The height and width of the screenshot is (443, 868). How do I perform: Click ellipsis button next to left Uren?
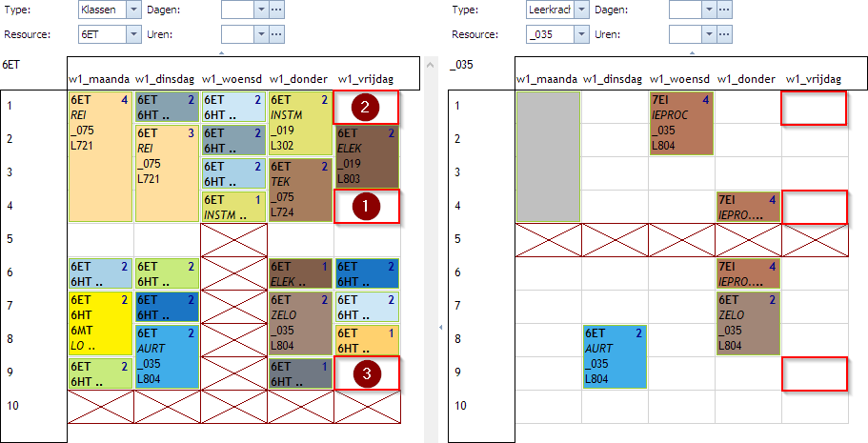point(276,34)
